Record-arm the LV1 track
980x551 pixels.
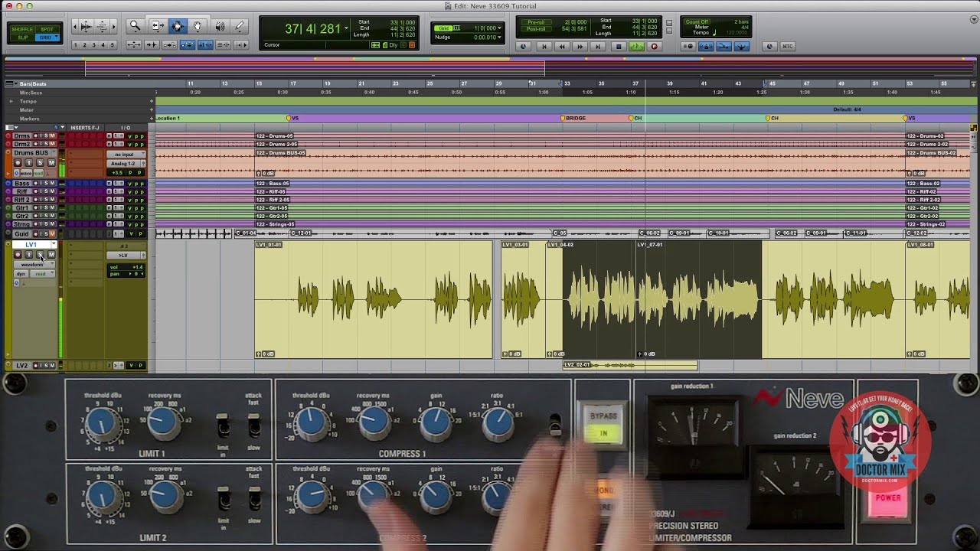tap(18, 255)
